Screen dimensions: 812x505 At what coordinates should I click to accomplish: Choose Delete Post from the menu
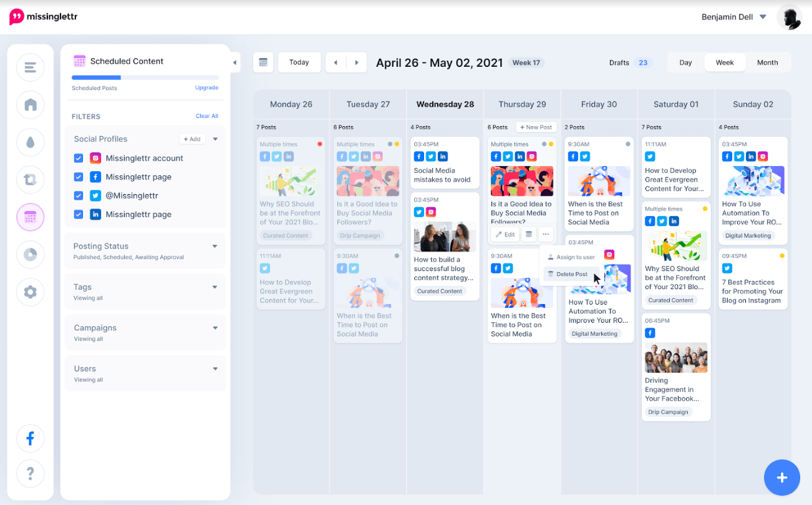pyautogui.click(x=571, y=274)
